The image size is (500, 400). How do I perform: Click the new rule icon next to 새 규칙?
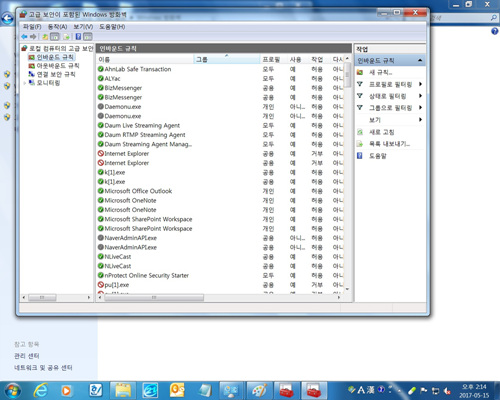pyautogui.click(x=360, y=72)
